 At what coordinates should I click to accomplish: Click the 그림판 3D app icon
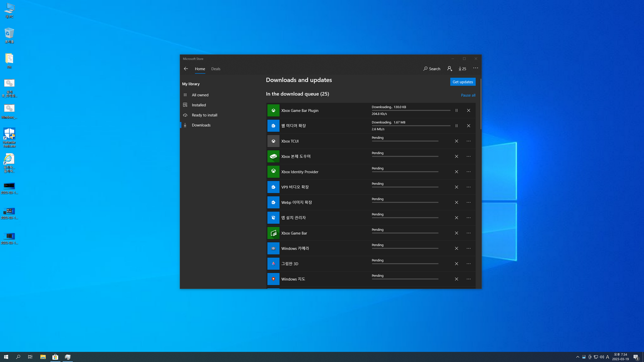click(x=273, y=264)
